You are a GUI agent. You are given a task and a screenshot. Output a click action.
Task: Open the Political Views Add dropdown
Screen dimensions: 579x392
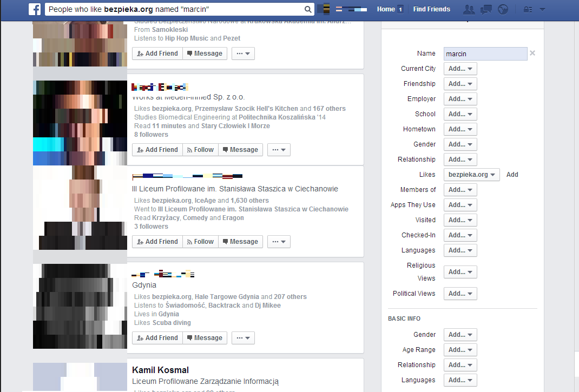(460, 294)
